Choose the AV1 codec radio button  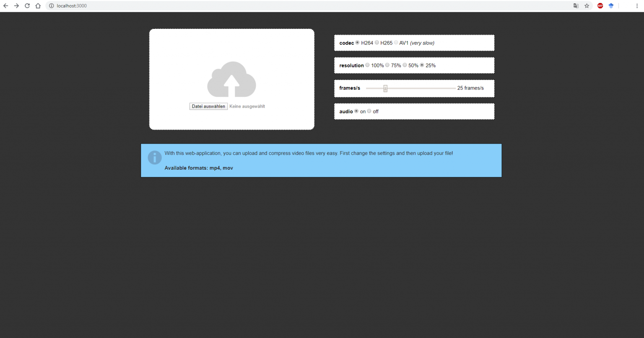[396, 42]
